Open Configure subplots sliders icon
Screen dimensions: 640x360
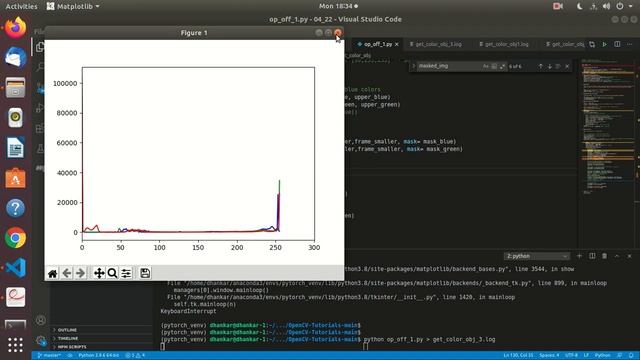[x=126, y=273]
